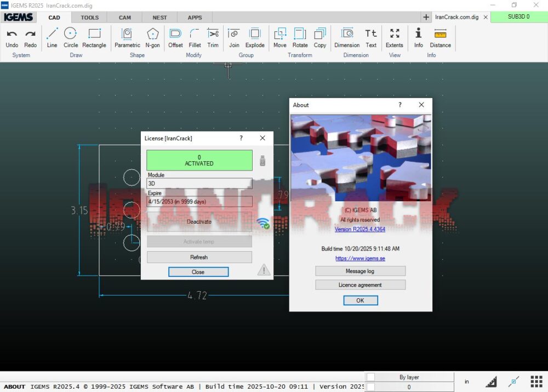
Task: Switch to the NEST ribbon tab
Action: tap(159, 18)
